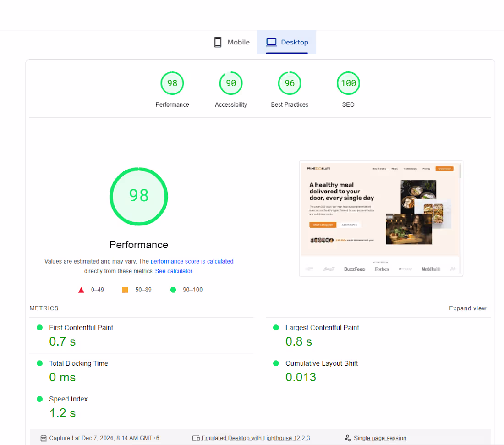Screen dimensions: 504x445
Task: Click First Contentful Paint green dot
Action: point(40,328)
